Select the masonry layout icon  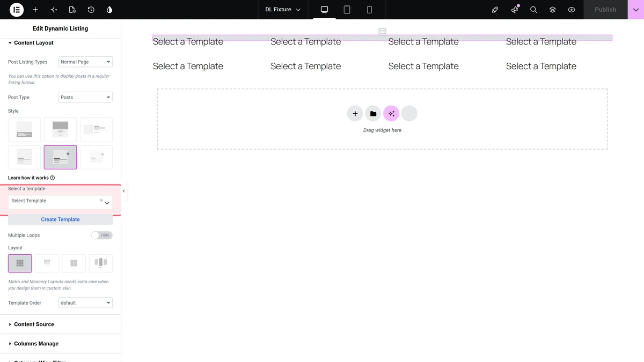pos(47,263)
